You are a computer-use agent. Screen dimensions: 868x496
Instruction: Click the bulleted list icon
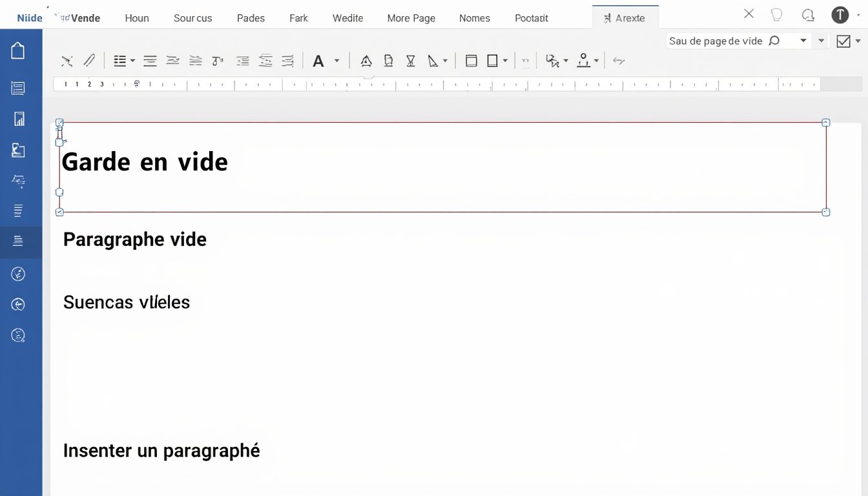tap(120, 61)
